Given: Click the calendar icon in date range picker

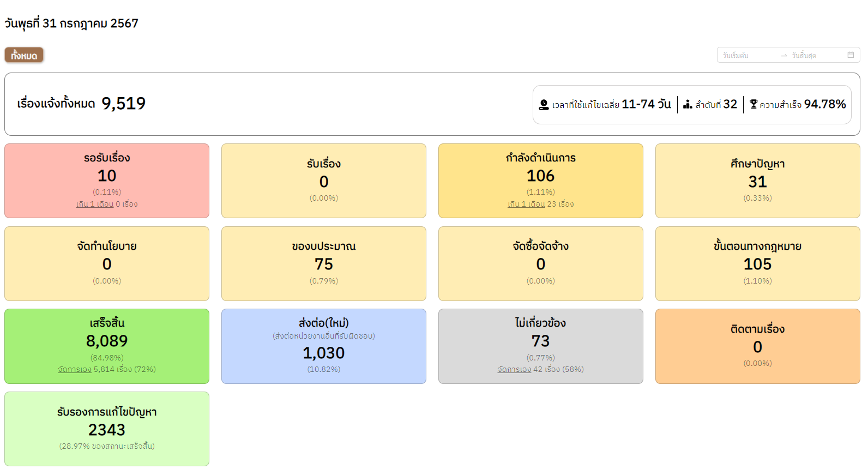Looking at the screenshot, I should pyautogui.click(x=850, y=55).
